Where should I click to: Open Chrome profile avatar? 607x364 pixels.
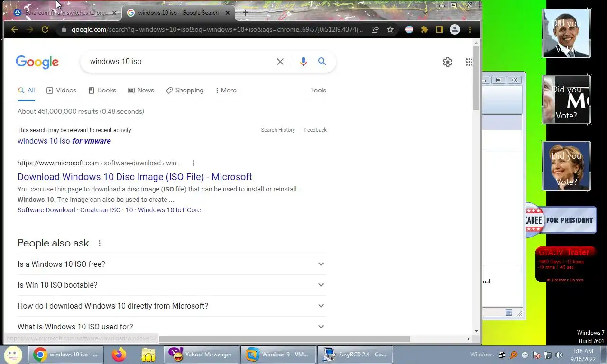coord(455,29)
